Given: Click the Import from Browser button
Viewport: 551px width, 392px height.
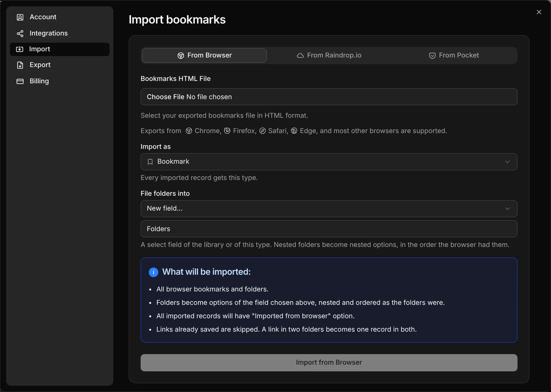Looking at the screenshot, I should pos(329,363).
